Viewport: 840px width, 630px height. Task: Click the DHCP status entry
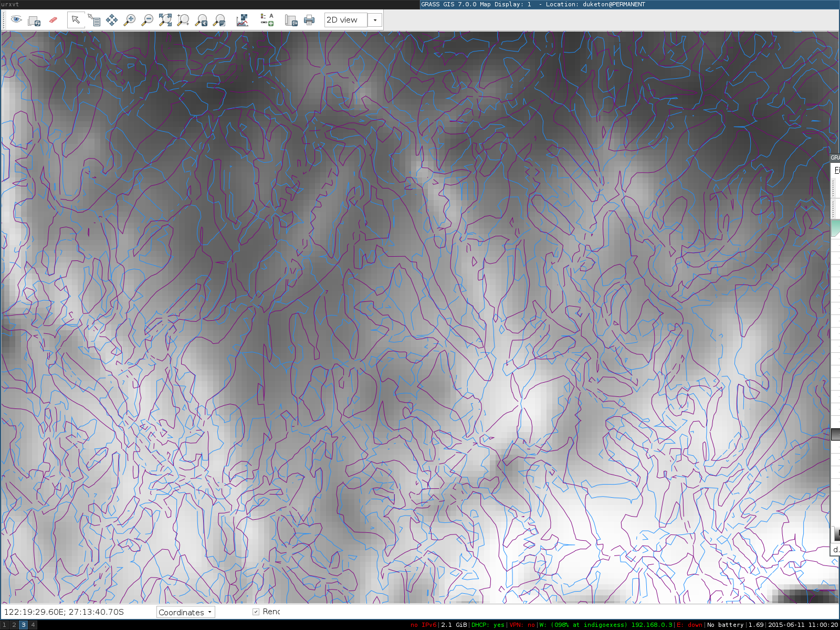pos(488,625)
